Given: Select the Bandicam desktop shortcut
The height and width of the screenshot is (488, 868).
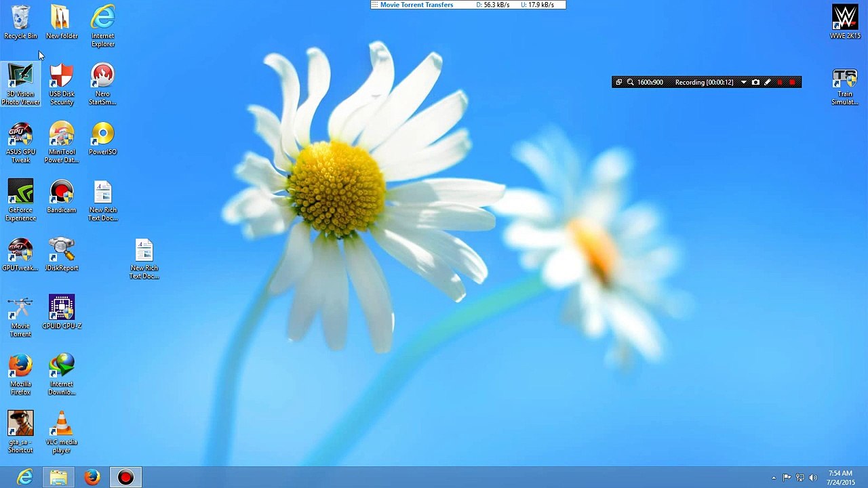Looking at the screenshot, I should (62, 197).
